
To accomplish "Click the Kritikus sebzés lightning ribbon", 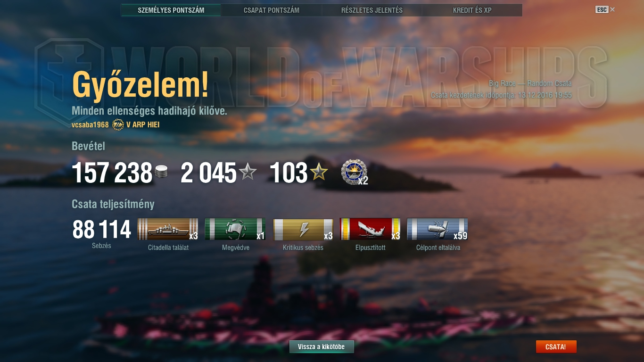I will click(x=303, y=230).
